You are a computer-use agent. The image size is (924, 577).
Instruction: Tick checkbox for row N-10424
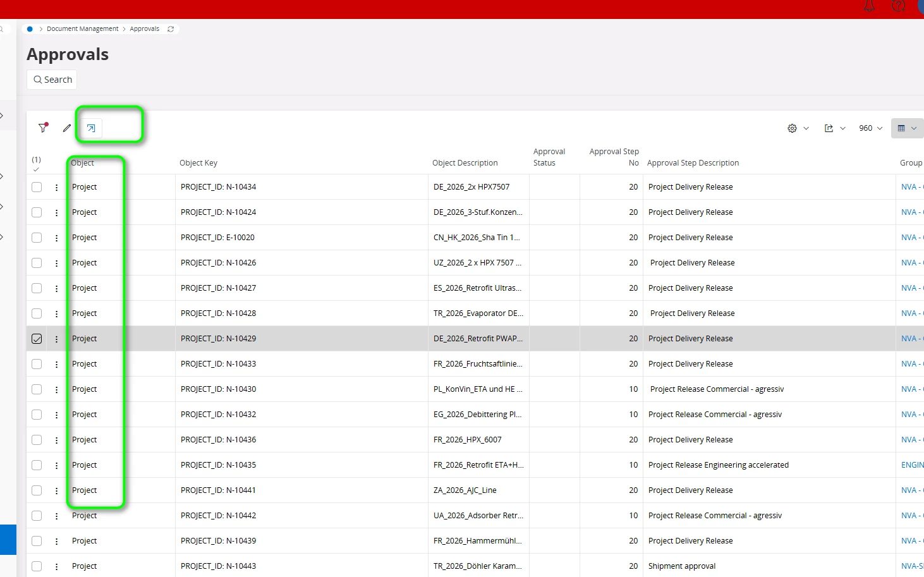coord(37,212)
